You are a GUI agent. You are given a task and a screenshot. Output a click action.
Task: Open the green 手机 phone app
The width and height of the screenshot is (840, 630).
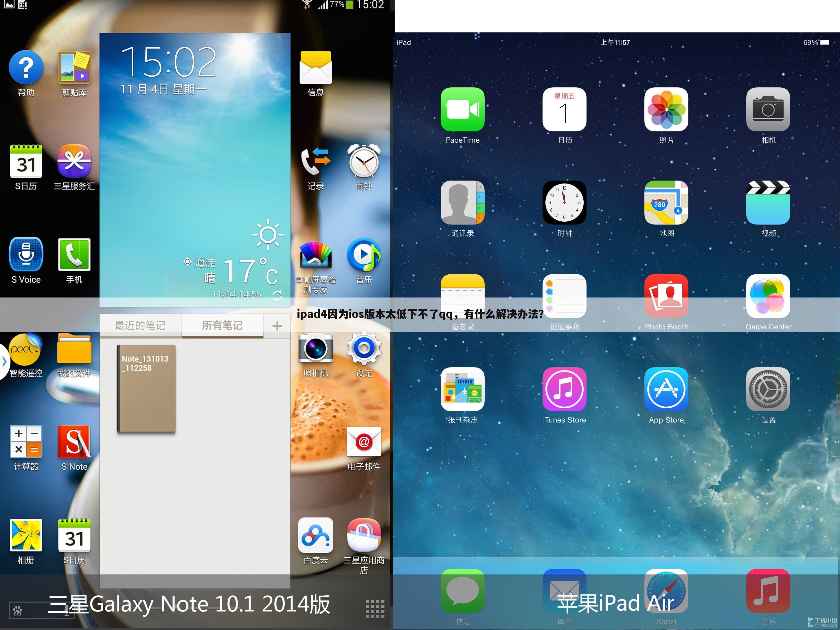(74, 254)
